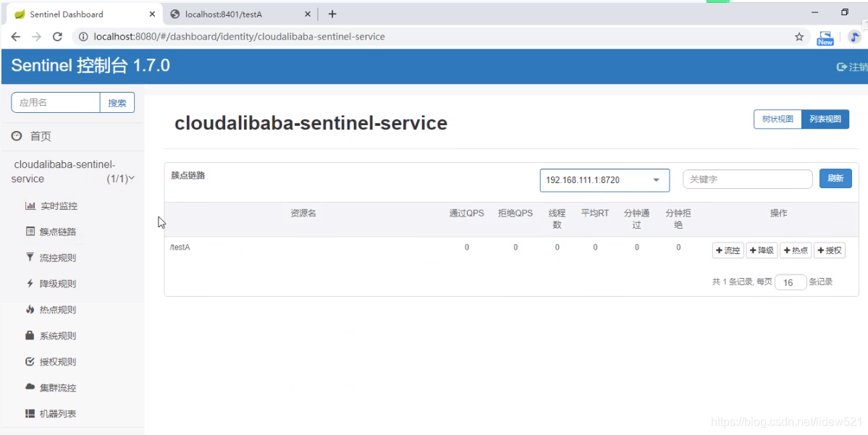The image size is (868, 435).
Task: Collapse the cloudalibaba-sentinel-service sidebar app
Action: pyautogui.click(x=72, y=172)
